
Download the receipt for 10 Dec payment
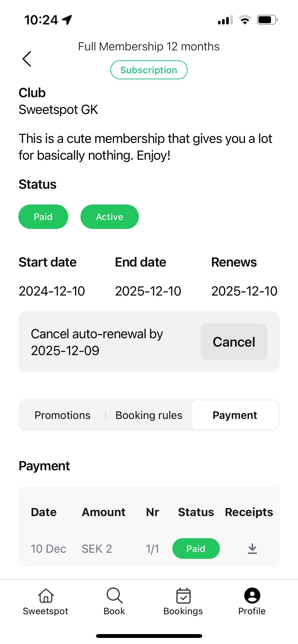point(252,549)
